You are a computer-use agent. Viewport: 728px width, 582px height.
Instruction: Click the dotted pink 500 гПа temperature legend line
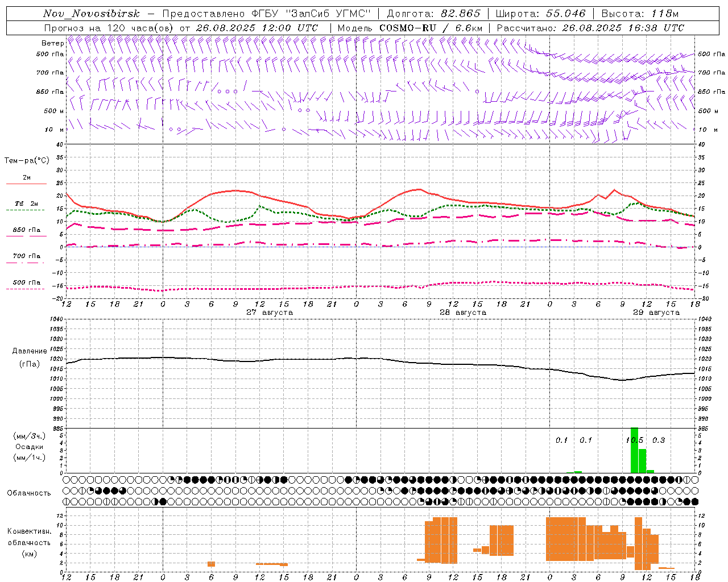(26, 289)
